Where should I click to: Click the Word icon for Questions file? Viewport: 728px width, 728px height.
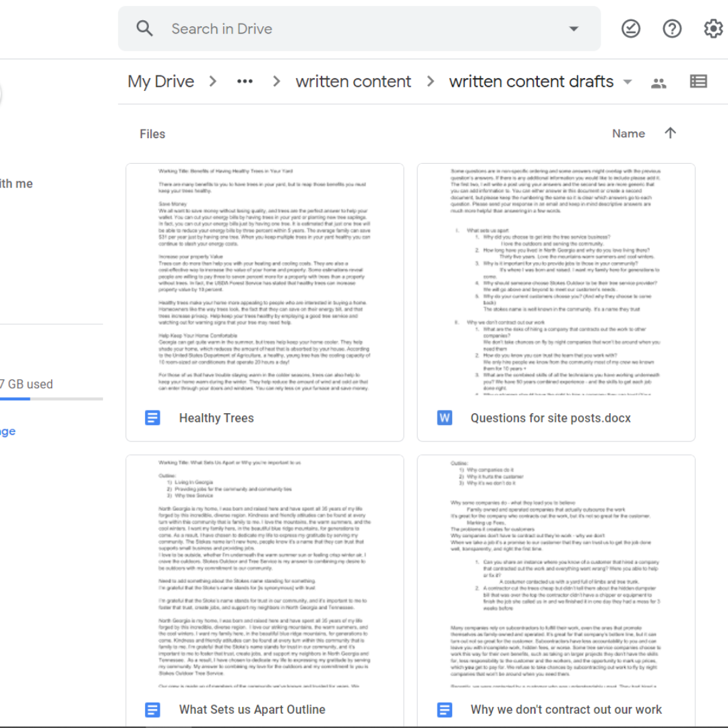point(444,418)
